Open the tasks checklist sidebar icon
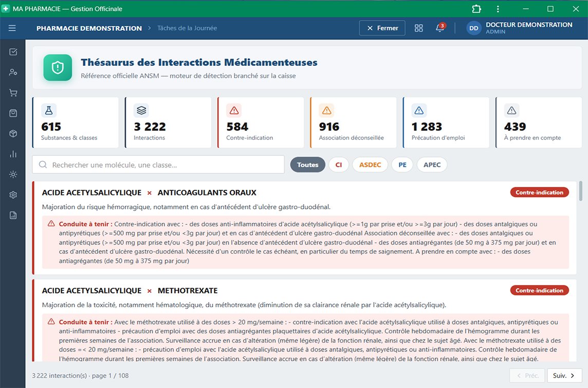This screenshot has width=588, height=388. point(13,52)
